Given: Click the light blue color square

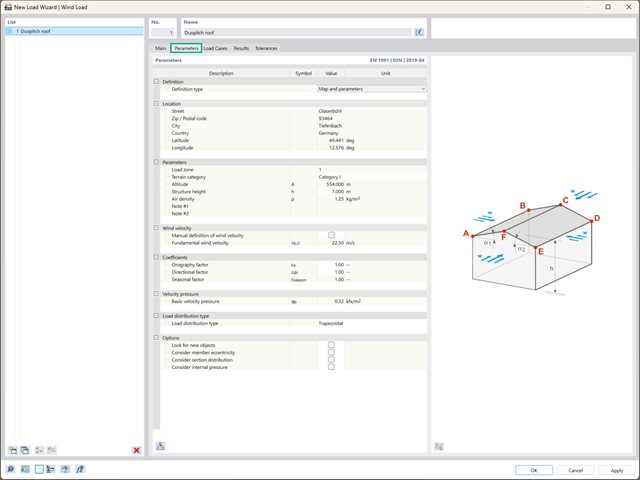Looking at the screenshot, I should (x=39, y=469).
